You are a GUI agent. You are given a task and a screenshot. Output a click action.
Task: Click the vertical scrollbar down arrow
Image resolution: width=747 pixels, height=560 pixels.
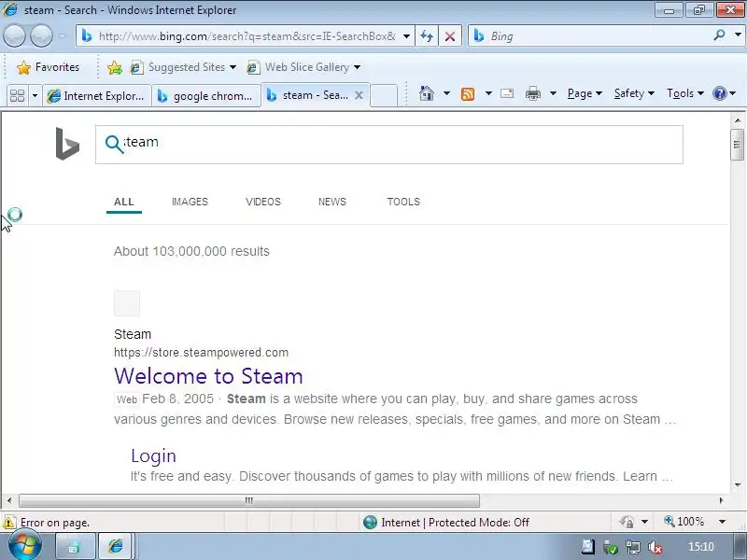click(x=738, y=485)
